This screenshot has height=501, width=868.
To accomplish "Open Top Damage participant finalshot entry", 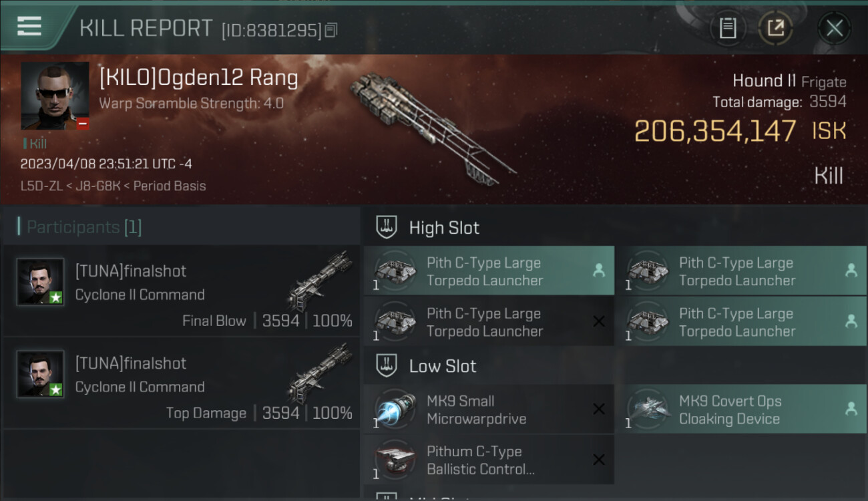I will pyautogui.click(x=182, y=383).
